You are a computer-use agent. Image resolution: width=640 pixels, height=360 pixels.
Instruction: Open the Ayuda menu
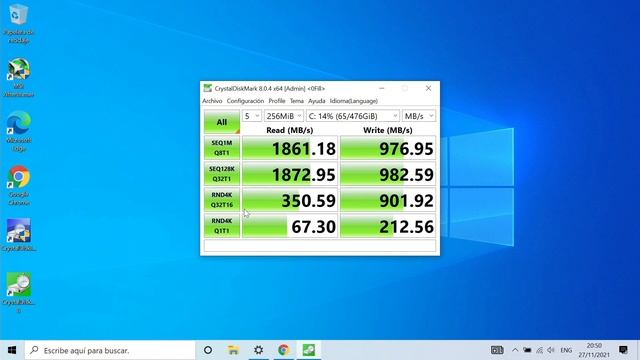coord(317,101)
